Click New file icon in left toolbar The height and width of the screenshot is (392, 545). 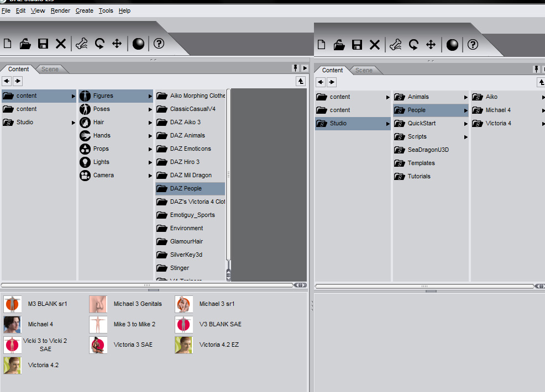point(7,44)
